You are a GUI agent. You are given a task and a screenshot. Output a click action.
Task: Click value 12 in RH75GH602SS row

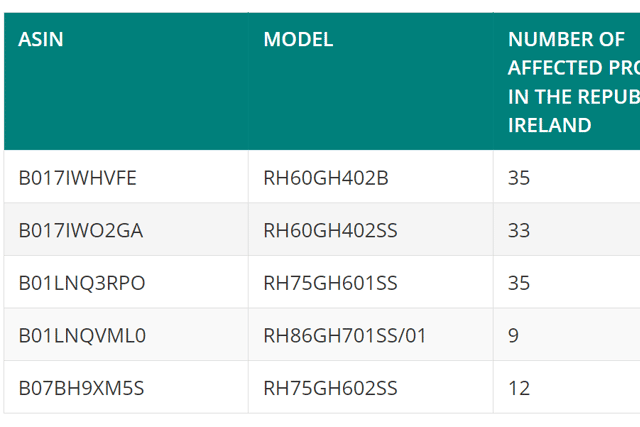[x=519, y=388]
